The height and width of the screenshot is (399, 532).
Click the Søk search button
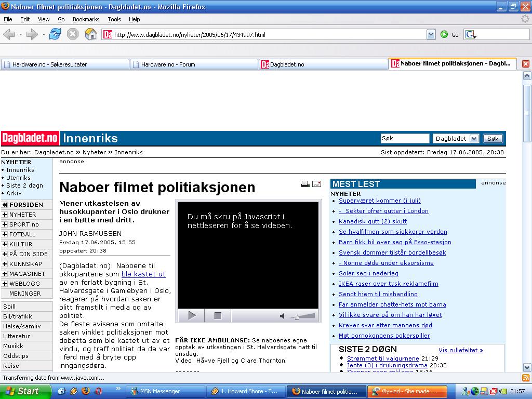pos(493,138)
